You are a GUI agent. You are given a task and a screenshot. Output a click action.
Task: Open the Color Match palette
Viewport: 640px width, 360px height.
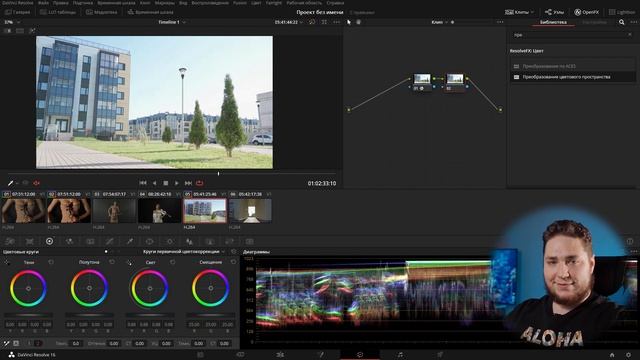coord(30,241)
